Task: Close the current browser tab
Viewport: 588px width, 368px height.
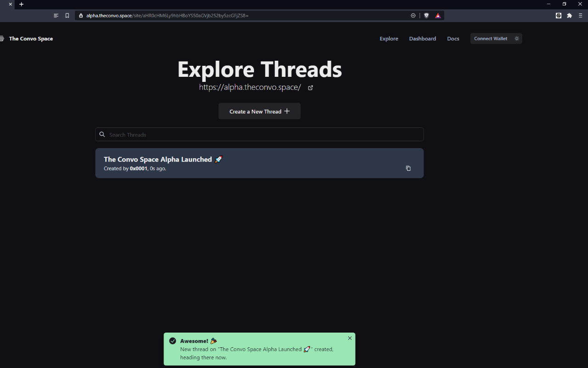Action: (10, 4)
